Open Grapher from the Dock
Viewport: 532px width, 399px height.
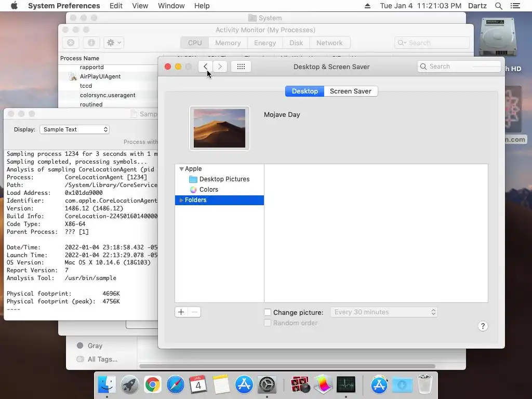[x=323, y=385]
